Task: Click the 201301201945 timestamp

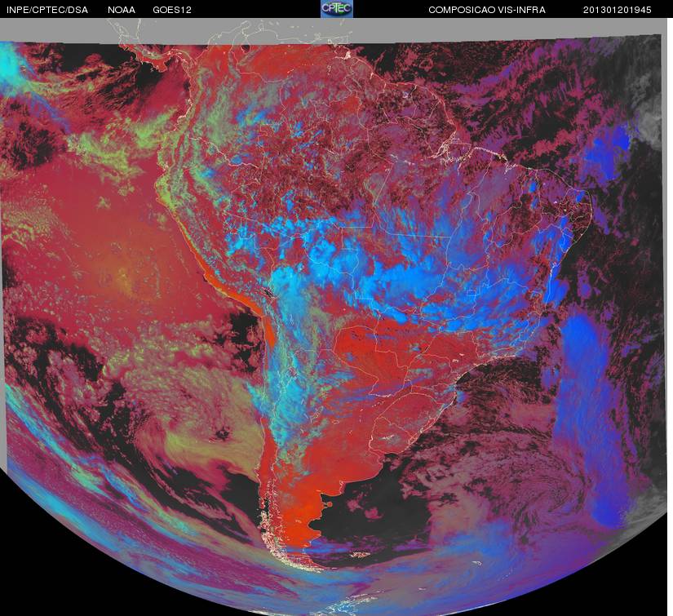Action: pyautogui.click(x=618, y=10)
